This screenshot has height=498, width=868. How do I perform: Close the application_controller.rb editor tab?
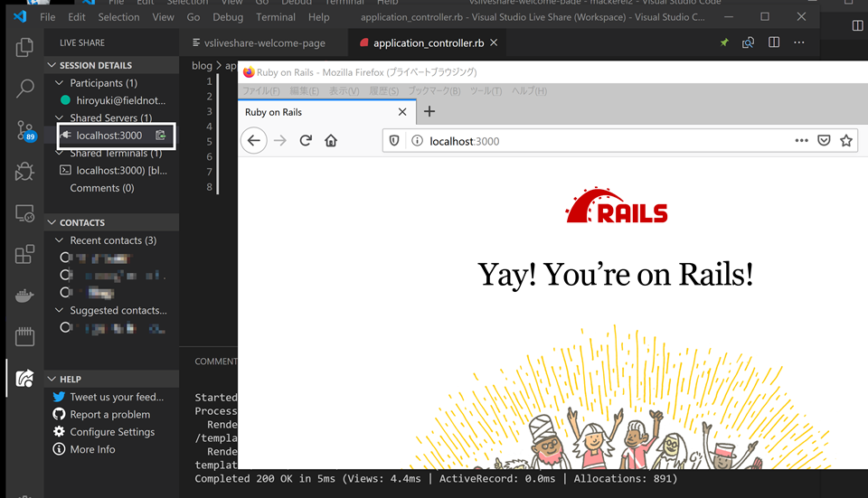click(x=494, y=42)
